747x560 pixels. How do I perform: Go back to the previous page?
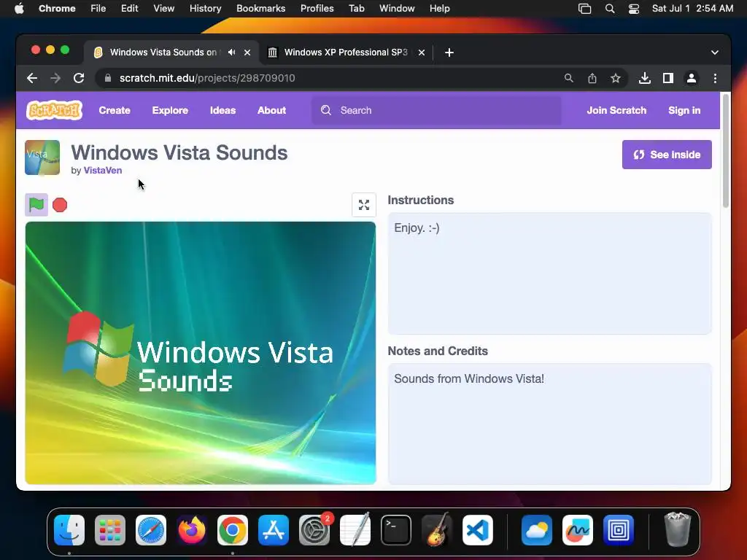[32, 78]
